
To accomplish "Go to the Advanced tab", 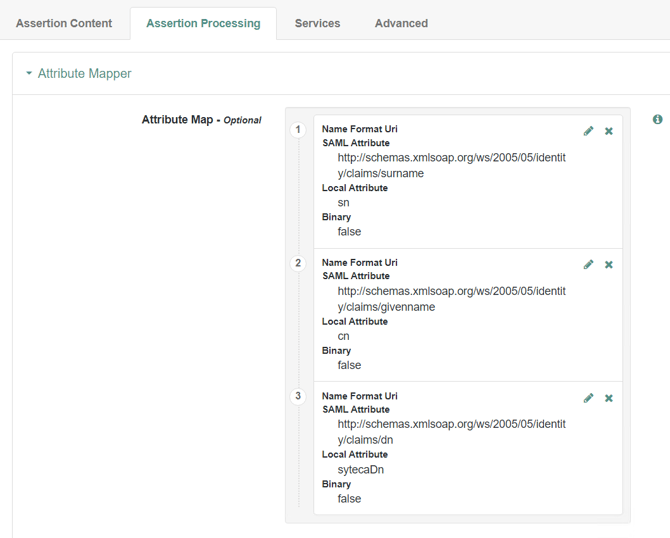I will coord(401,23).
